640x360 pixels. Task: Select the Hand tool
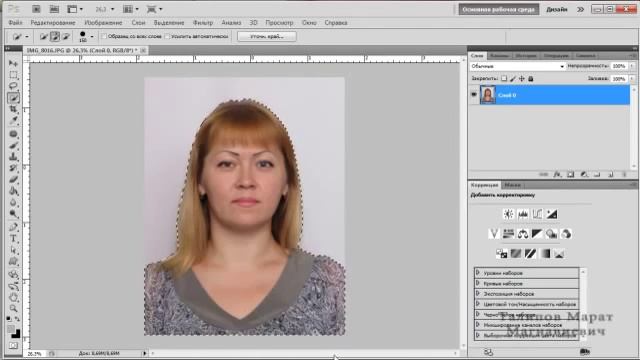(x=13, y=297)
